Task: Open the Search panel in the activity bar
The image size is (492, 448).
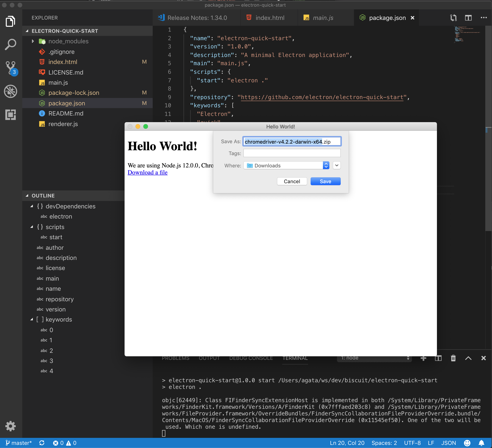Action: coord(11,44)
